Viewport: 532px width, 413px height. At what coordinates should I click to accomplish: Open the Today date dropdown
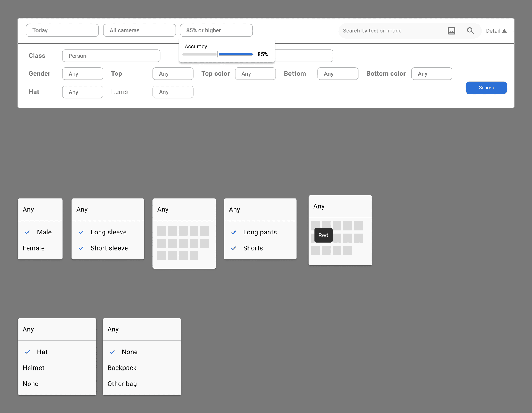tap(62, 30)
